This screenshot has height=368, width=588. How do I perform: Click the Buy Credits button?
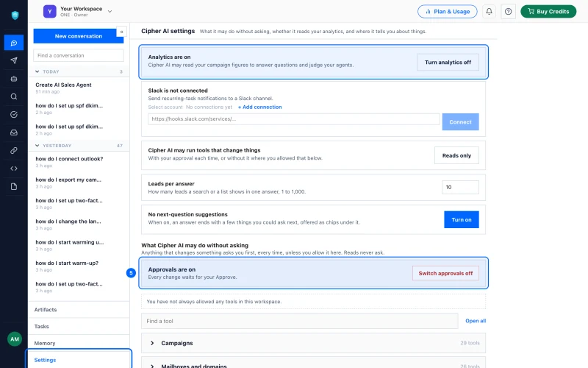548,11
